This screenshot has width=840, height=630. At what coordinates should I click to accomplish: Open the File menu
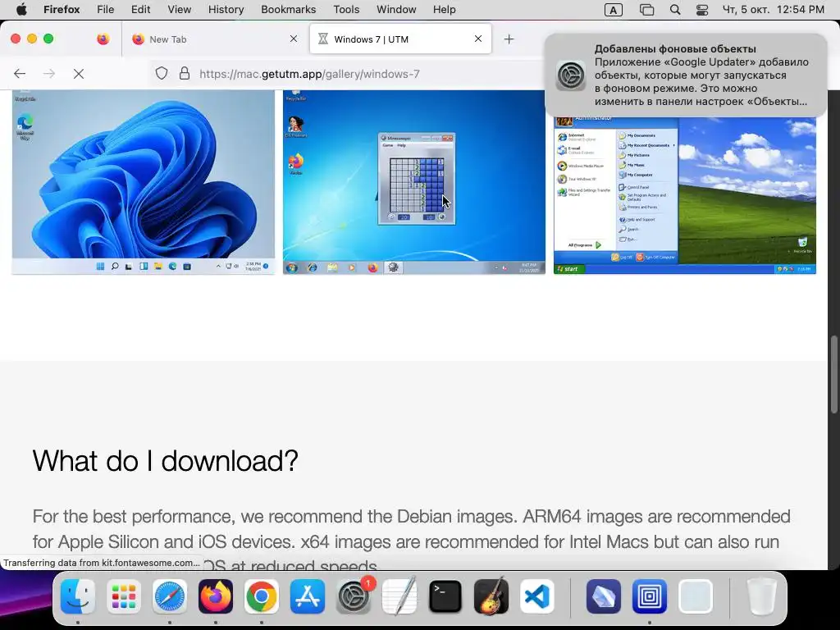pyautogui.click(x=106, y=10)
